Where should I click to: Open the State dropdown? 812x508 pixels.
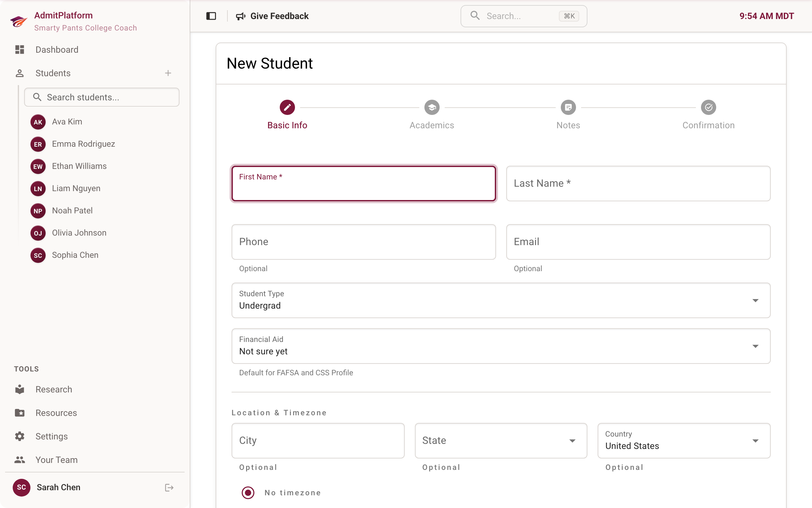pyautogui.click(x=501, y=440)
